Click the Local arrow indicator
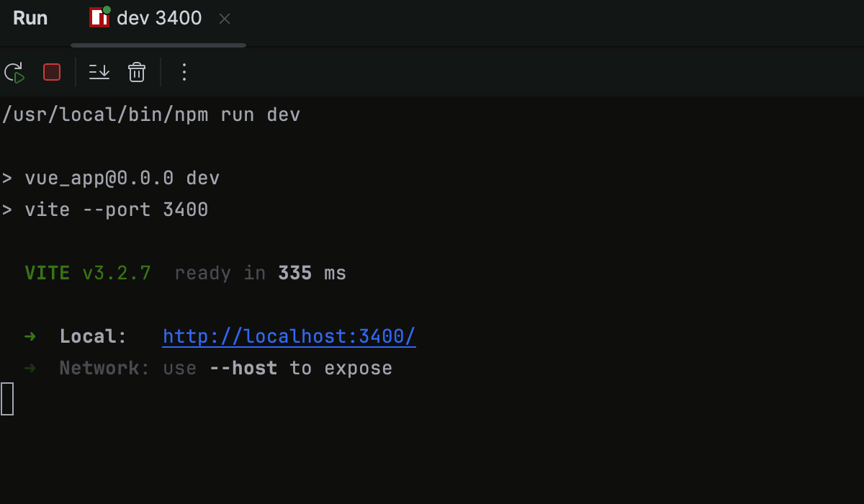This screenshot has width=864, height=504. point(29,336)
